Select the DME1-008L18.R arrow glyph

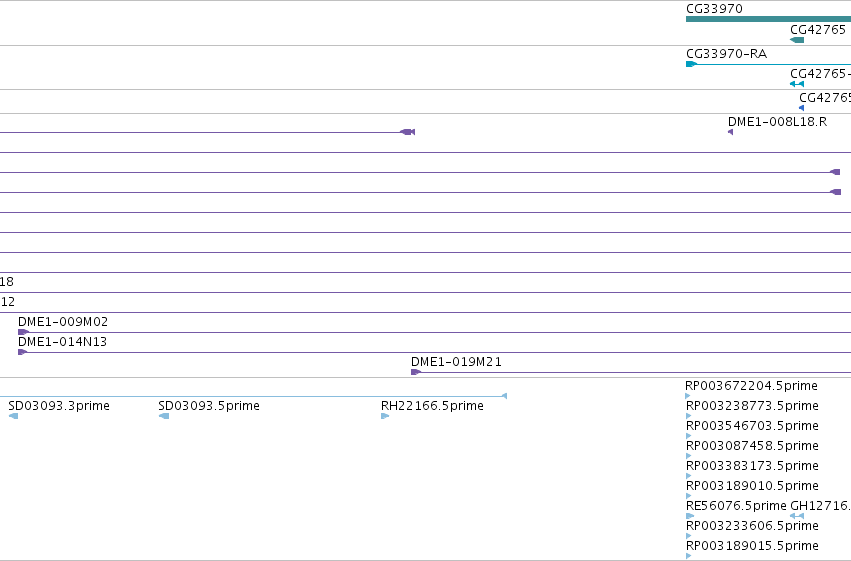731,132
